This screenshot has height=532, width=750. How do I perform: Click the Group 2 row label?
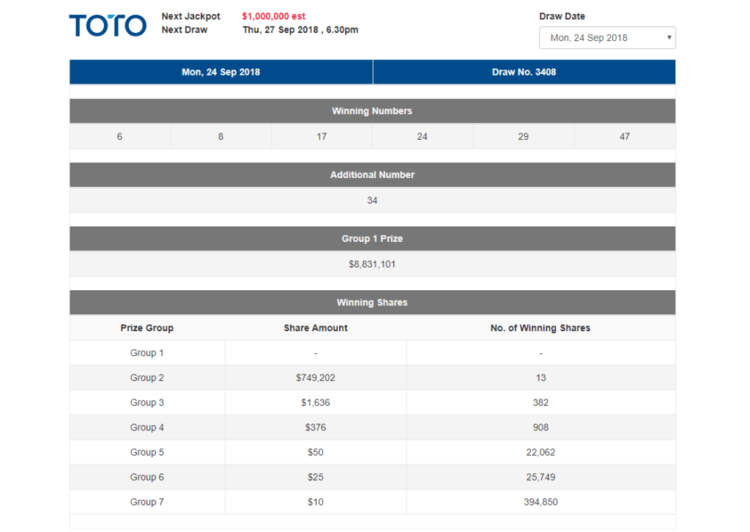(x=147, y=378)
